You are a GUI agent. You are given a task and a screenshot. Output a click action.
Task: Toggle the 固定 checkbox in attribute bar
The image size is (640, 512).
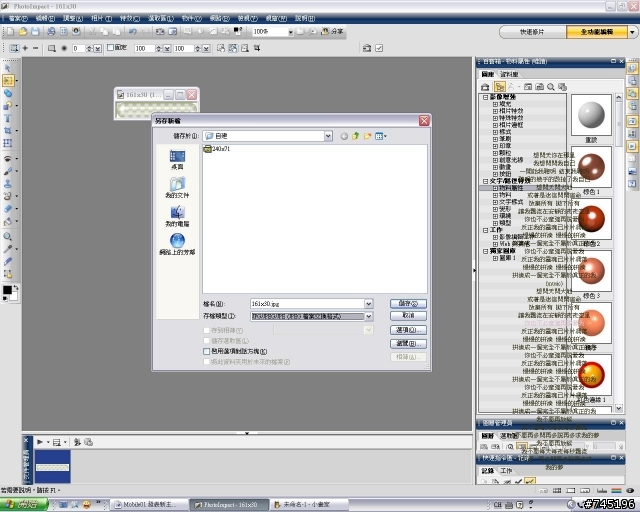[110, 48]
